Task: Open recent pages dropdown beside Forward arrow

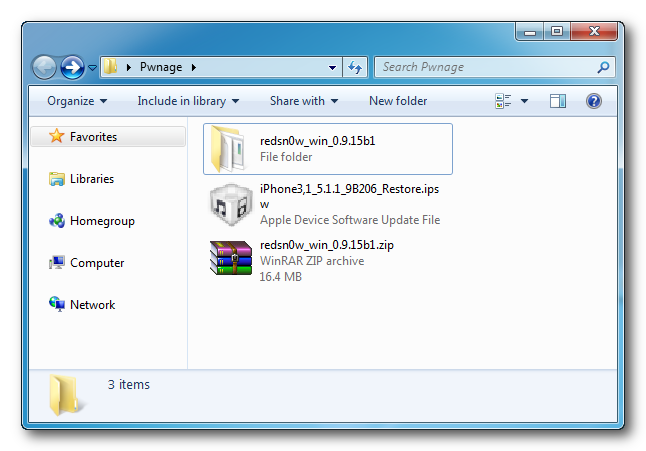Action: click(x=93, y=68)
